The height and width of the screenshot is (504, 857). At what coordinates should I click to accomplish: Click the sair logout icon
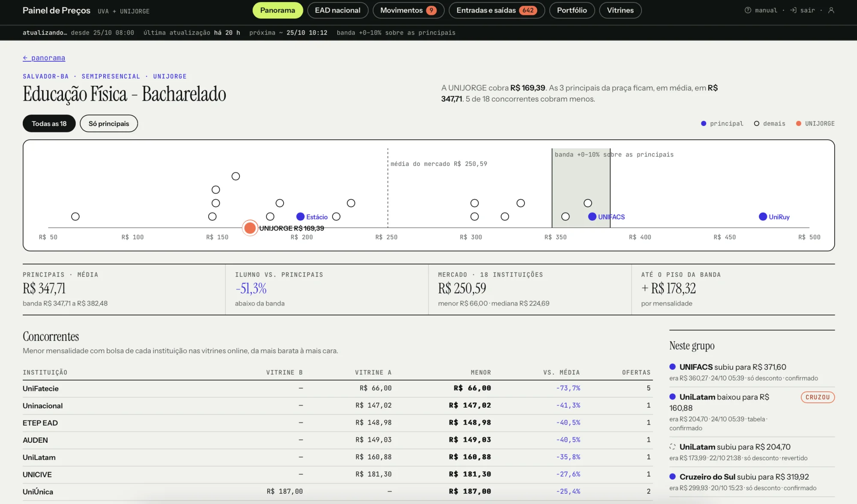pyautogui.click(x=793, y=10)
